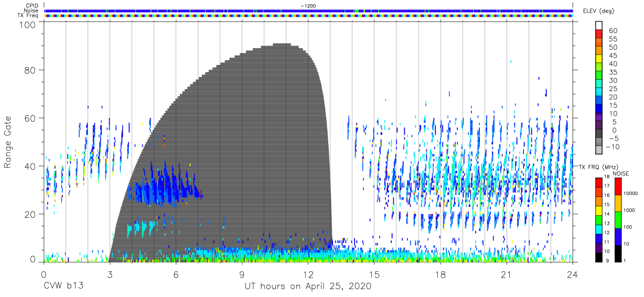
Task: Click the Noise row label
Action: 31,10
